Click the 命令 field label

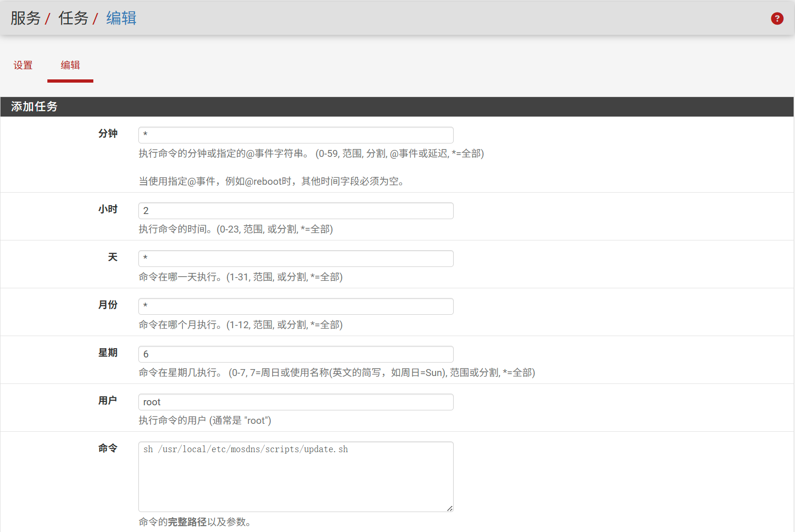pyautogui.click(x=108, y=448)
